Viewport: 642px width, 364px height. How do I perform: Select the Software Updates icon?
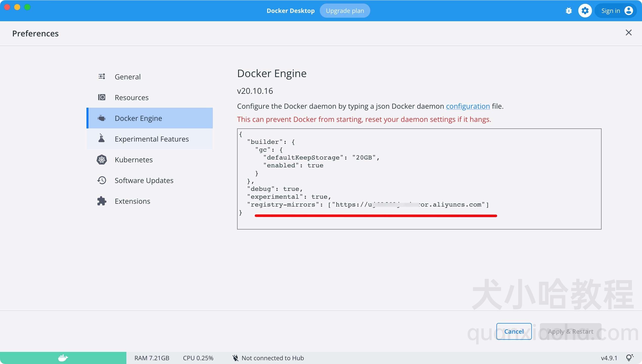pos(102,180)
